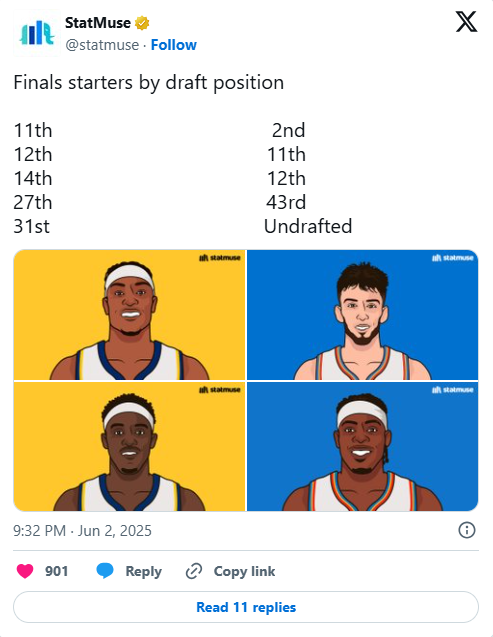Click the StatMuse profile avatar
The image size is (493, 637).
tap(37, 33)
